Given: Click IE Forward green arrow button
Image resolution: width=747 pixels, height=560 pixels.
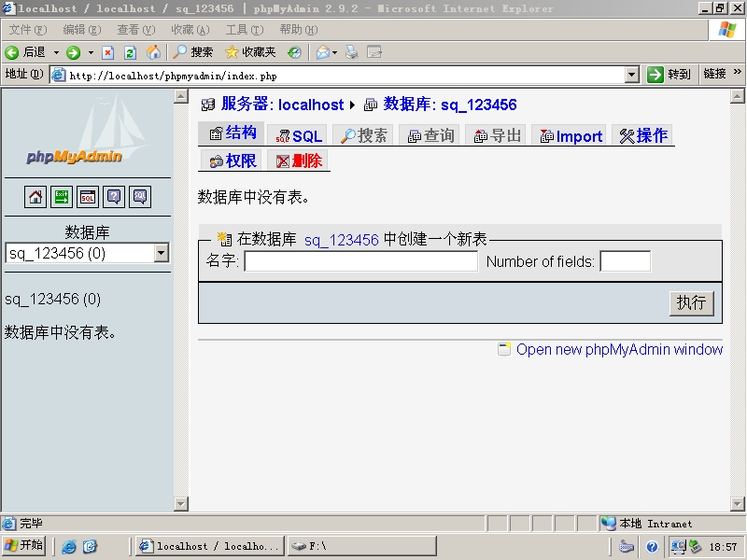Looking at the screenshot, I should click(74, 52).
